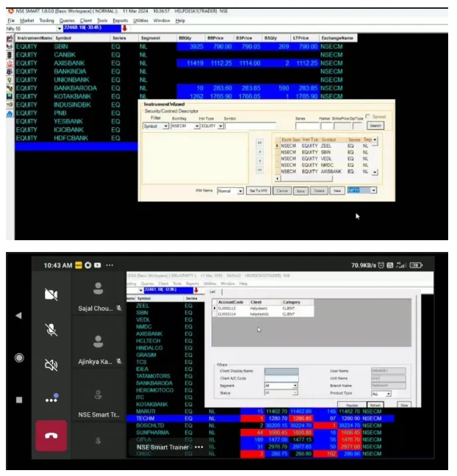Click the floppy disk save icon in left toolbar
Viewport: 457px width, 476px height.
pos(10,96)
